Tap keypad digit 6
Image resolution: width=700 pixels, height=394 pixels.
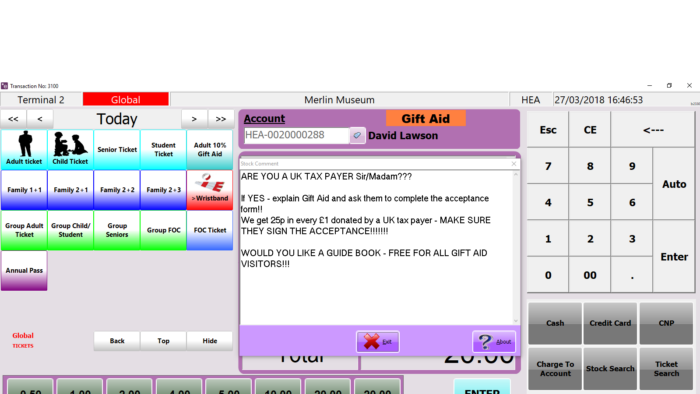click(632, 203)
